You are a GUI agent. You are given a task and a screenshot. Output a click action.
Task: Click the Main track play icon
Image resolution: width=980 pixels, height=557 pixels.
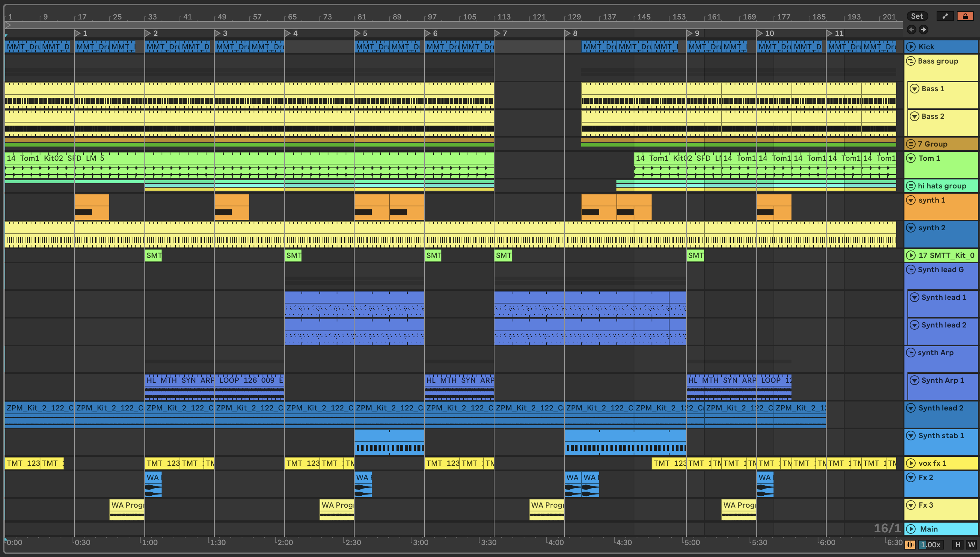[x=911, y=529]
